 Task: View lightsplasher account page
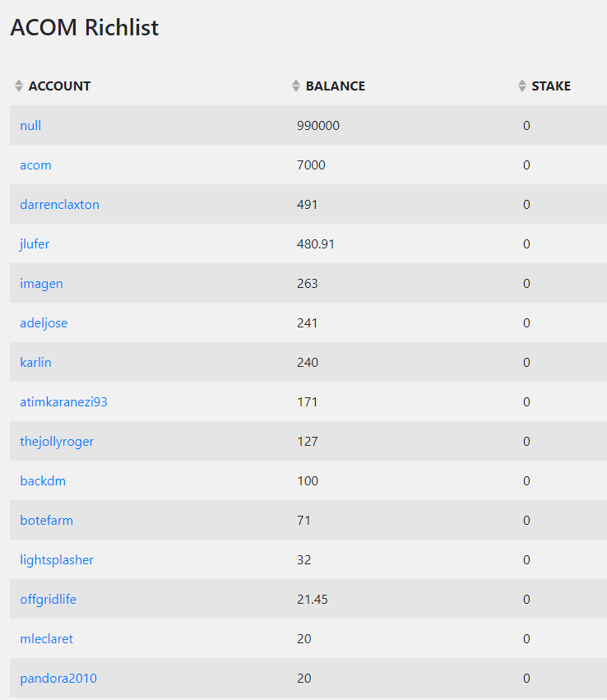click(57, 560)
